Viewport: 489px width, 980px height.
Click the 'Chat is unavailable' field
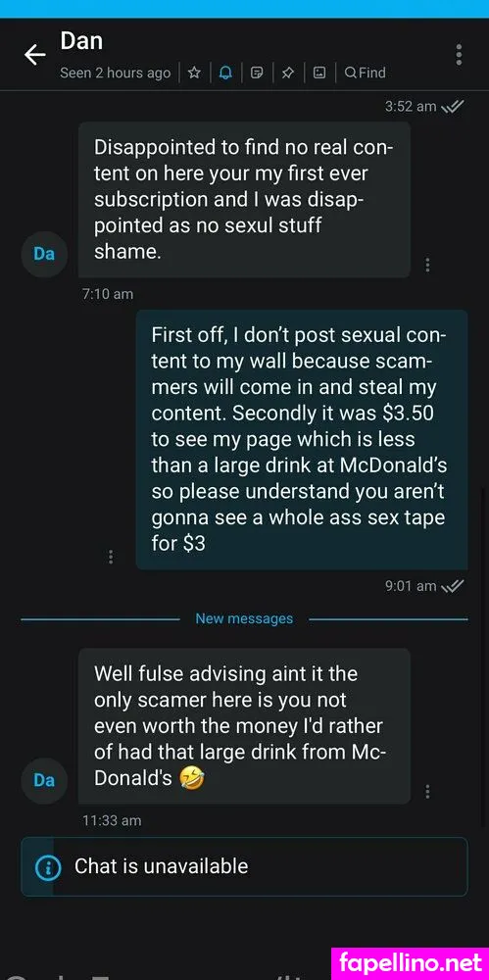245,867
